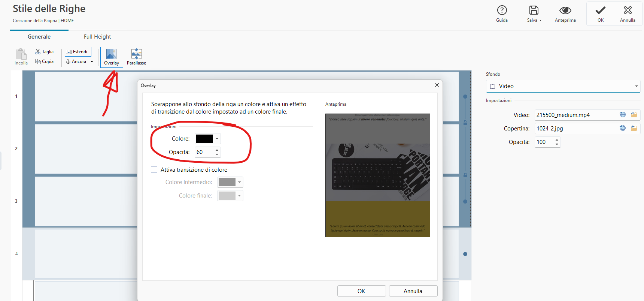The height and width of the screenshot is (301, 644).
Task: Expand the Sfondo Video dropdown
Action: 636,86
